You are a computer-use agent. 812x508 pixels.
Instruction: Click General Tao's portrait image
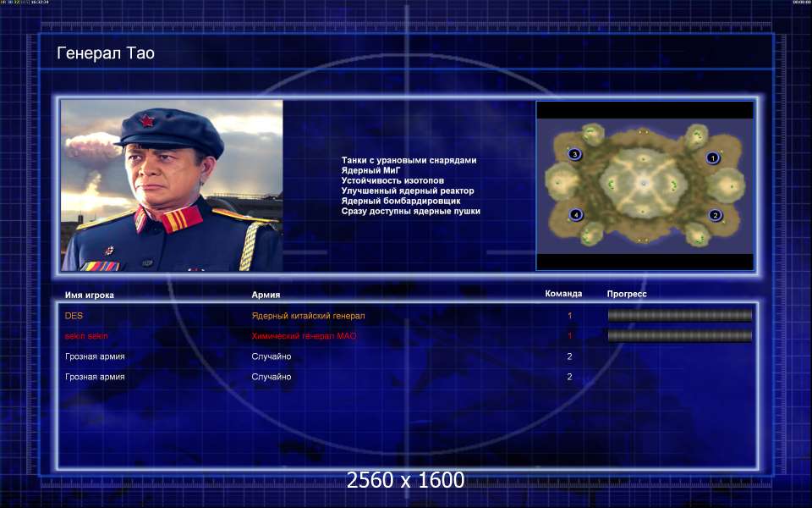click(x=172, y=185)
